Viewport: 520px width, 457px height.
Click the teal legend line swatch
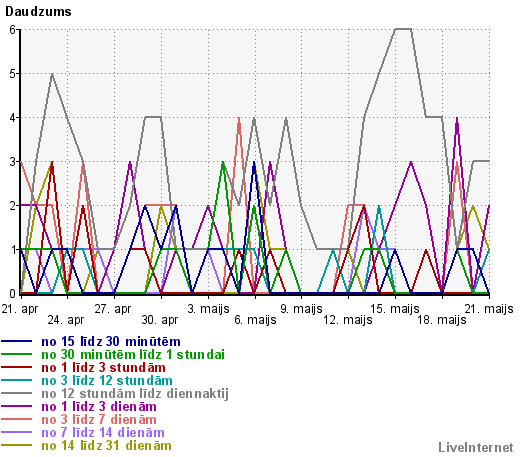(17, 381)
